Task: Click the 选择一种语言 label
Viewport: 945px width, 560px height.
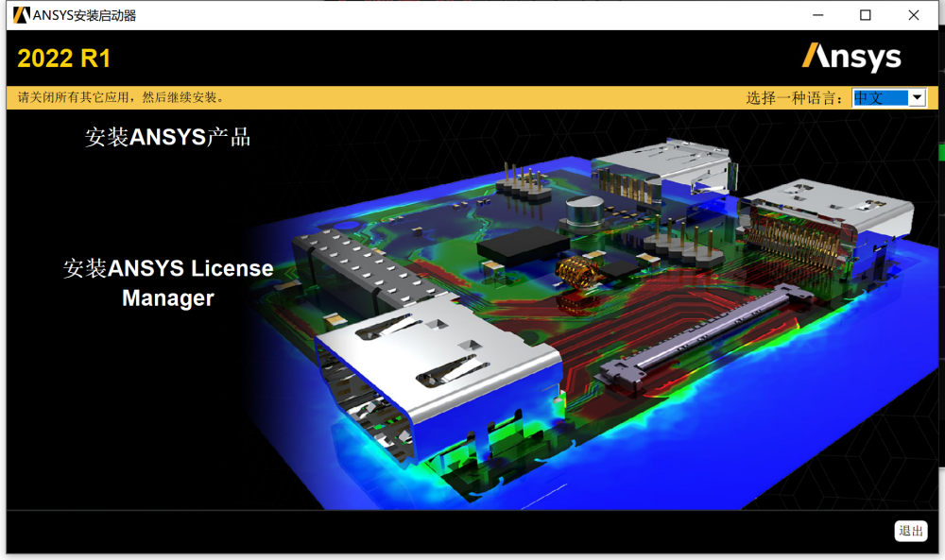Action: tap(794, 97)
